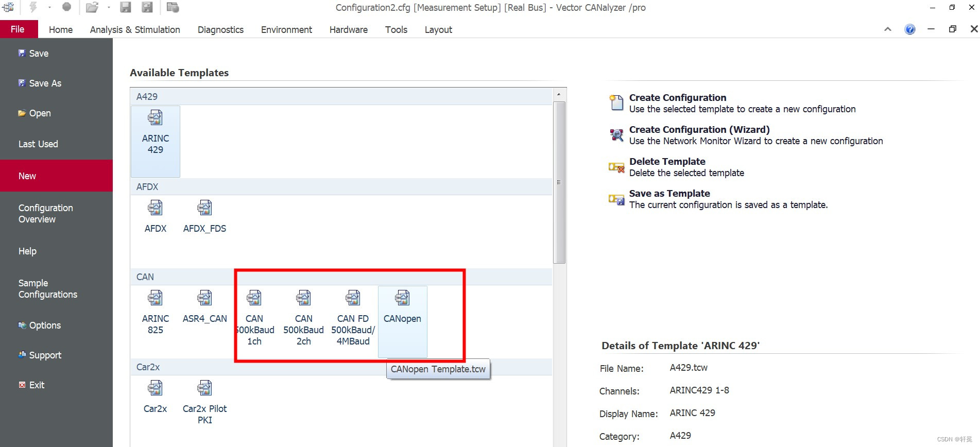This screenshot has width=980, height=447.
Task: Click the A429 category header
Action: [341, 96]
